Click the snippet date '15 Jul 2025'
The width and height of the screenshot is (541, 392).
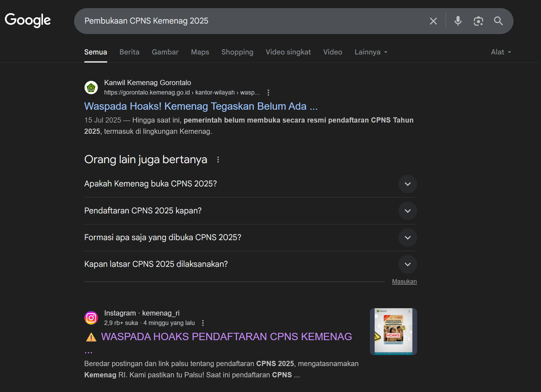pyautogui.click(x=103, y=120)
